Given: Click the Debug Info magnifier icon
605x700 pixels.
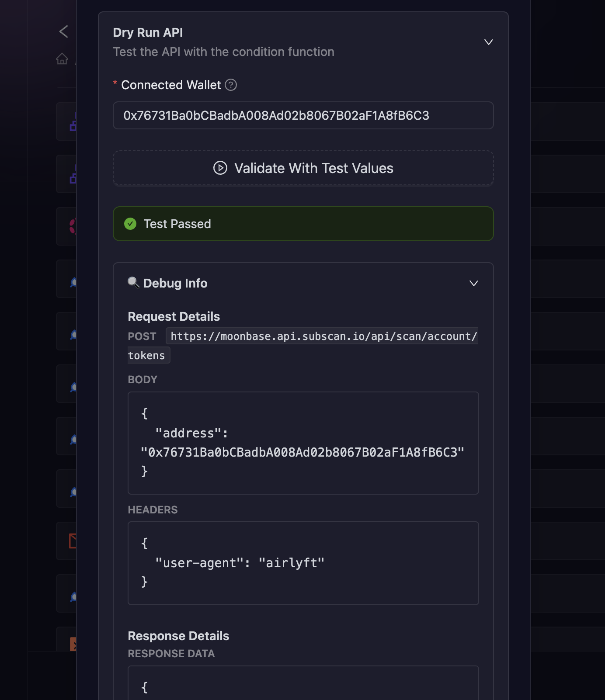Looking at the screenshot, I should 134,283.
